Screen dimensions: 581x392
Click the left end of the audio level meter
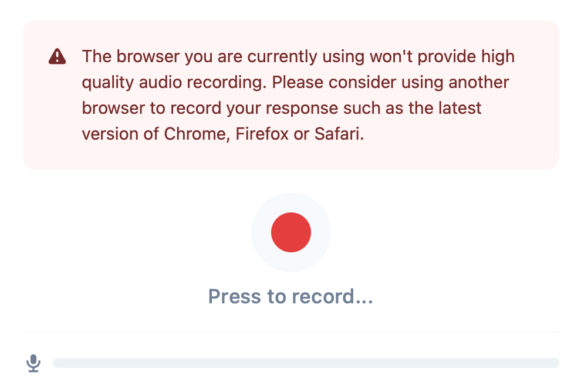click(x=58, y=363)
